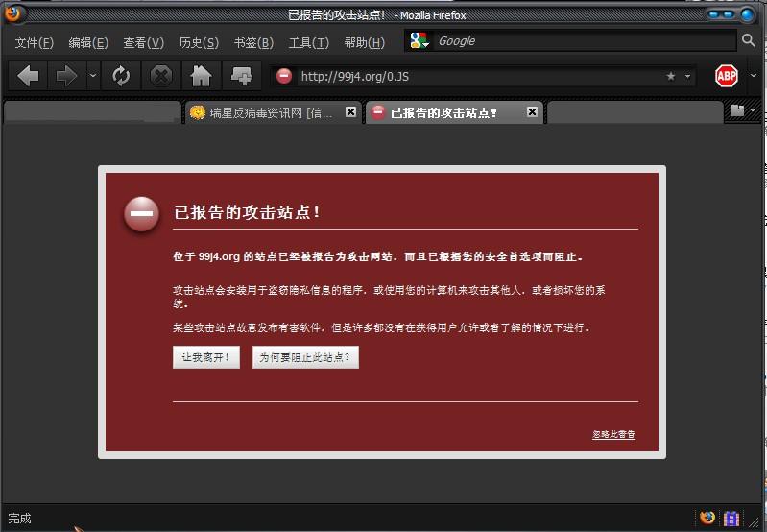Screen dimensions: 767x532
Task: Click the search magnifier icon
Action: (748, 40)
